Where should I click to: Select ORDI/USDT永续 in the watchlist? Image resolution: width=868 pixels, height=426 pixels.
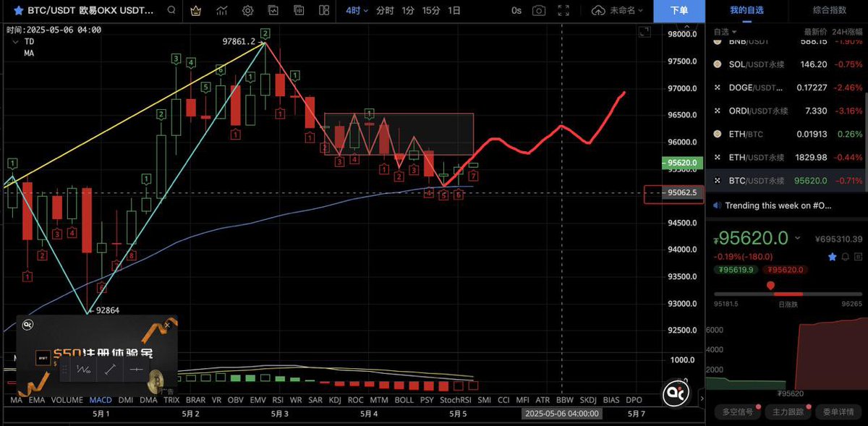[787, 111]
